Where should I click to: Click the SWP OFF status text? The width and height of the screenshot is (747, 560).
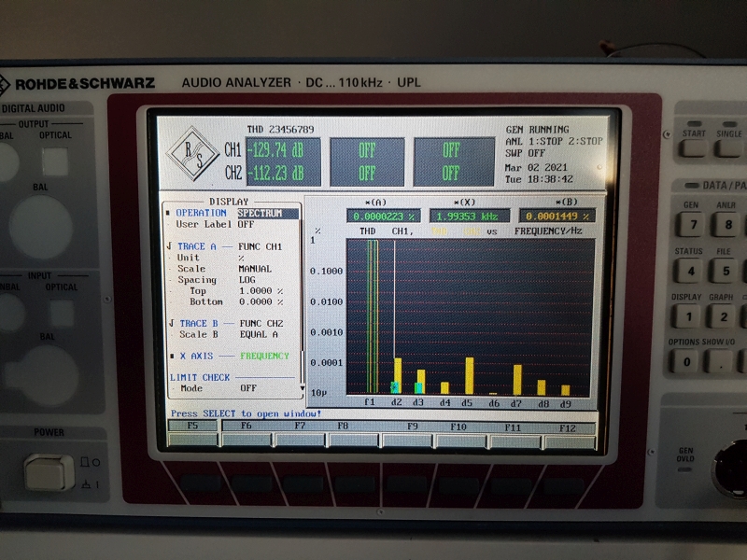coord(525,153)
